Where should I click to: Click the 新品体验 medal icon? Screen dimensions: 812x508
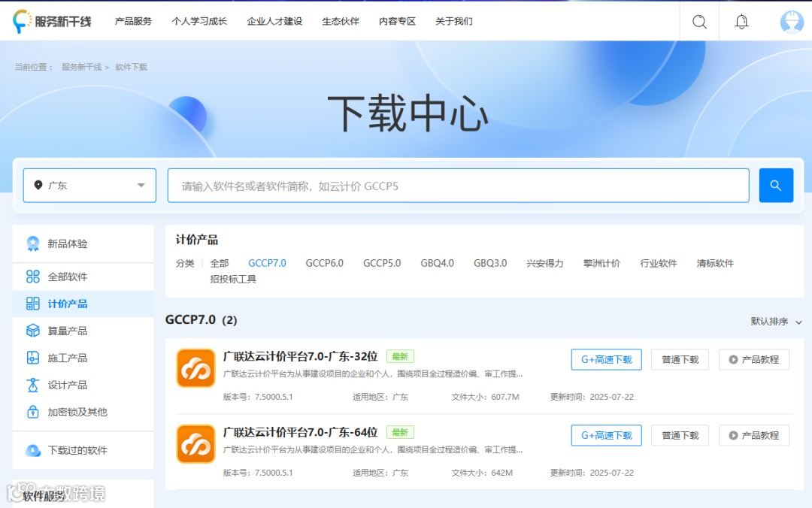[x=32, y=243]
